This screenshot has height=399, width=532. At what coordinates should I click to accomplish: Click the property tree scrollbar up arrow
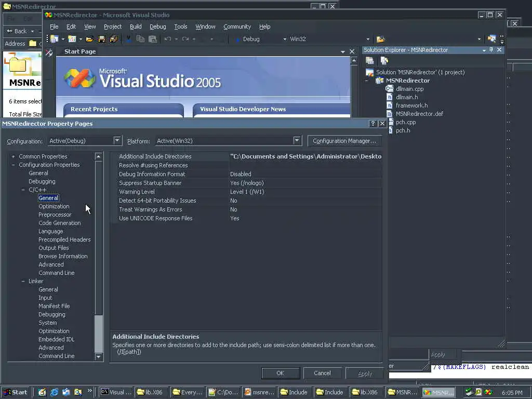pyautogui.click(x=98, y=156)
